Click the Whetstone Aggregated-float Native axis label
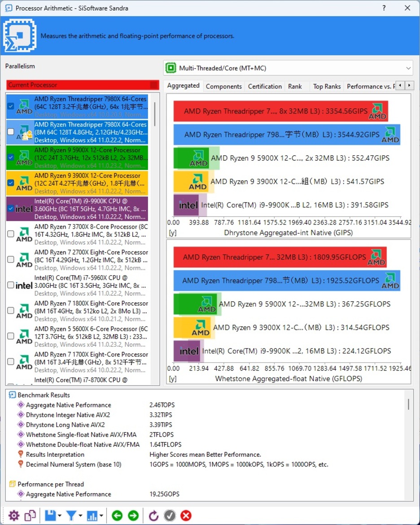The image size is (420, 525). [x=289, y=379]
